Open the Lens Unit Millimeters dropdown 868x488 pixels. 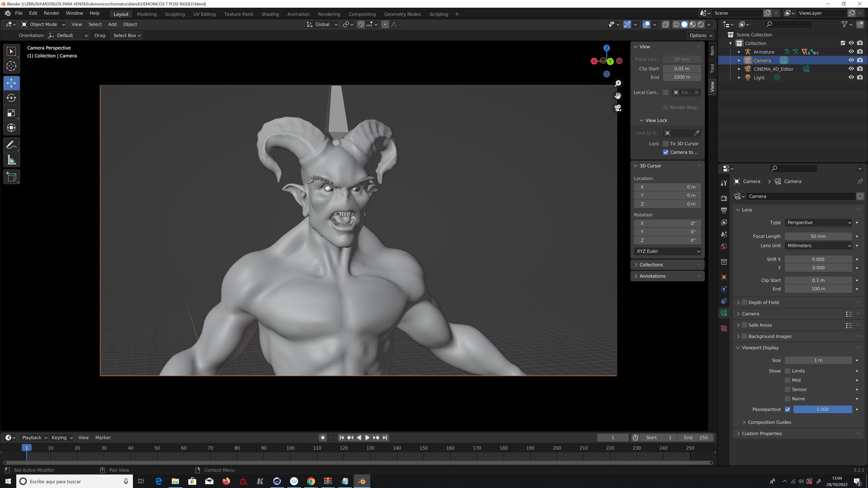(x=818, y=246)
